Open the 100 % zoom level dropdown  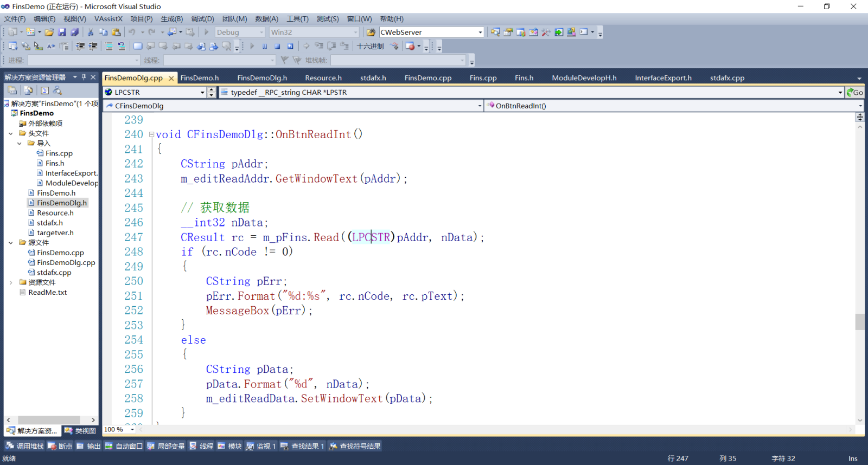pos(132,430)
